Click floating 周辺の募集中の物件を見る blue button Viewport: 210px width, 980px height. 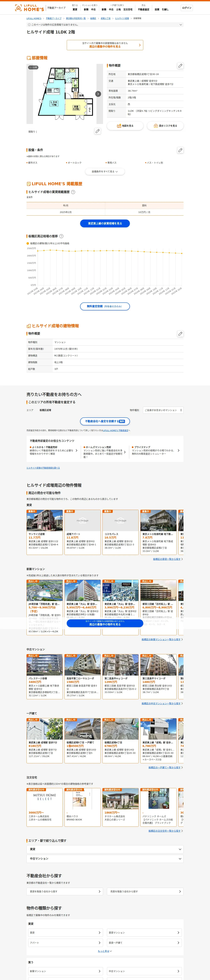[105, 623]
